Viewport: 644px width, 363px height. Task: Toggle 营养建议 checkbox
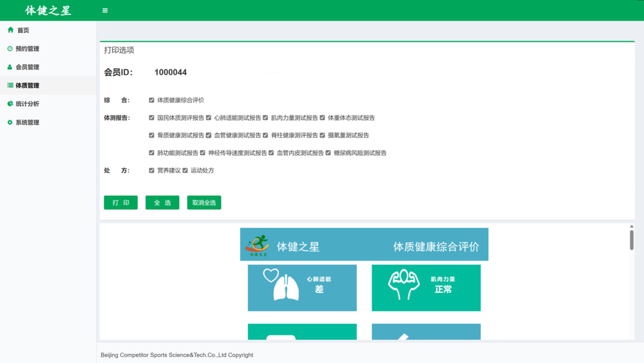pos(151,171)
